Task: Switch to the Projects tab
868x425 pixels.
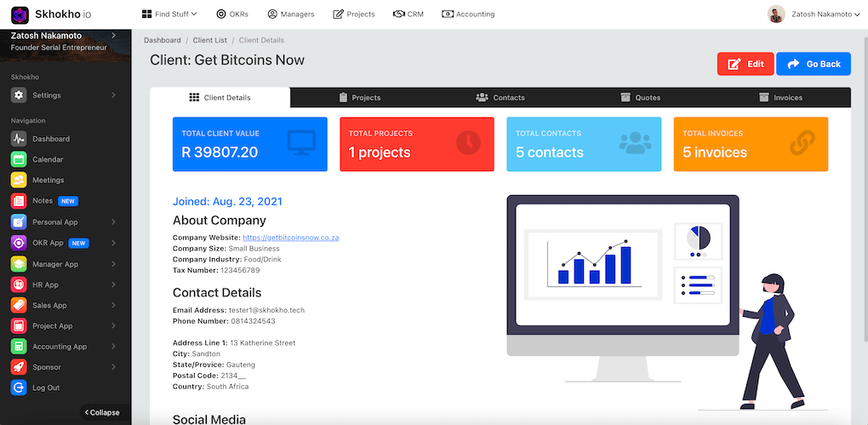Action: [x=360, y=98]
